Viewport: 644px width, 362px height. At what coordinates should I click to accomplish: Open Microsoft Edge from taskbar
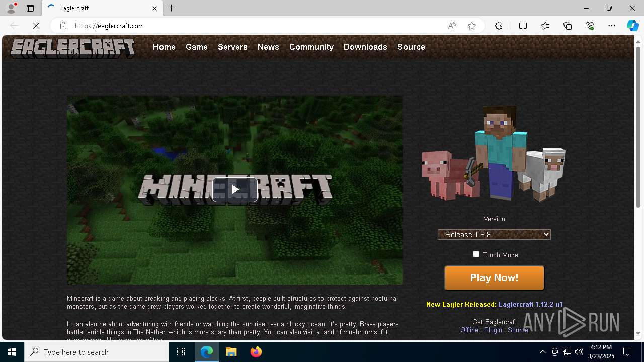tap(207, 352)
